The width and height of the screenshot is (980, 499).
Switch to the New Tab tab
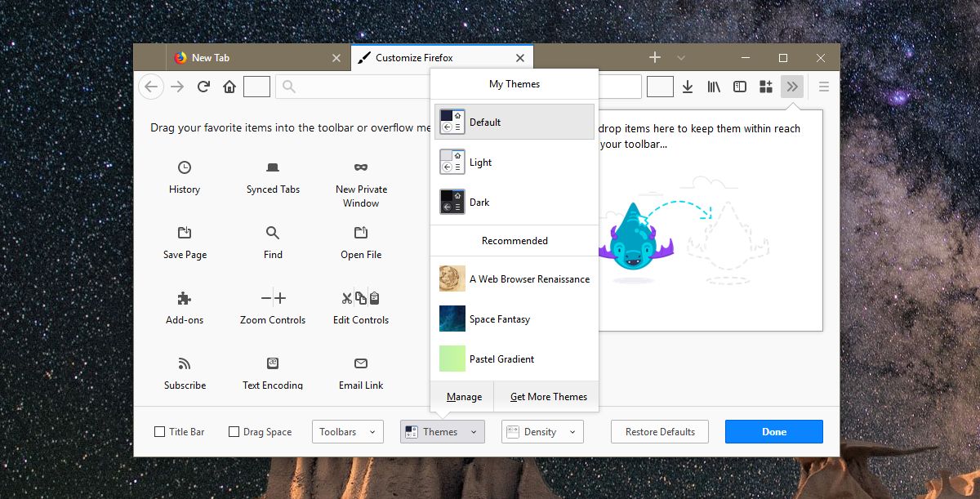click(256, 58)
